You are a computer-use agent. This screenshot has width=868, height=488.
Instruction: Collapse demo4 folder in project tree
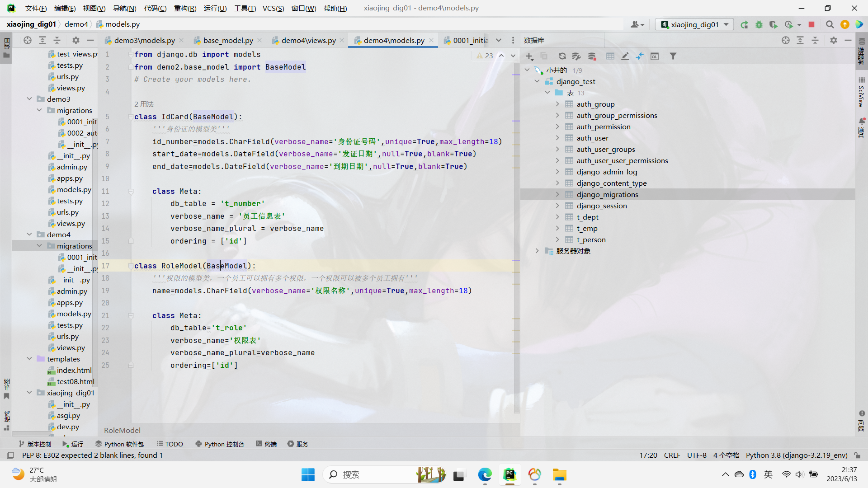(x=29, y=235)
